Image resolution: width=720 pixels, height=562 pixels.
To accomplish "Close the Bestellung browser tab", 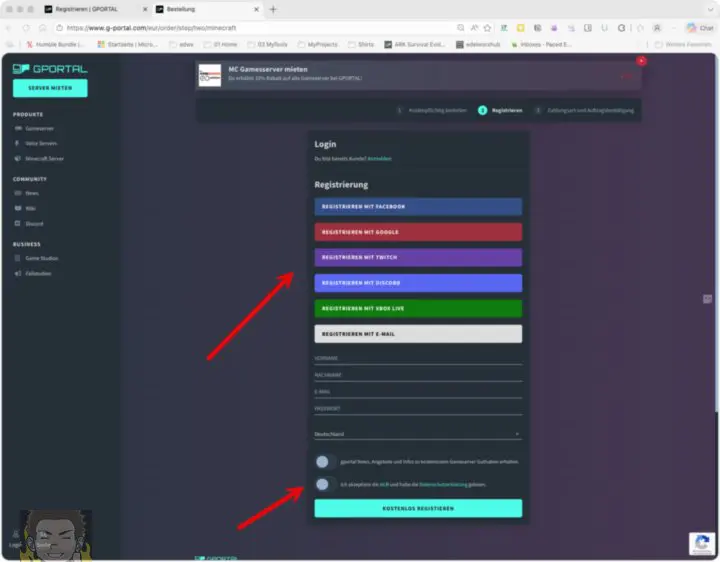I will 256,9.
